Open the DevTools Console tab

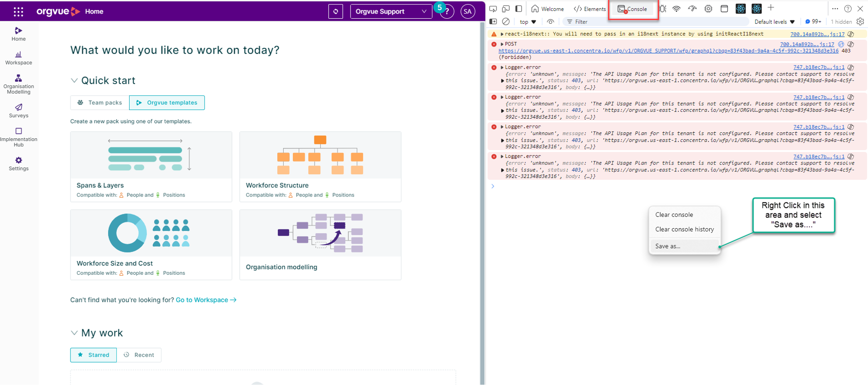[x=632, y=9]
